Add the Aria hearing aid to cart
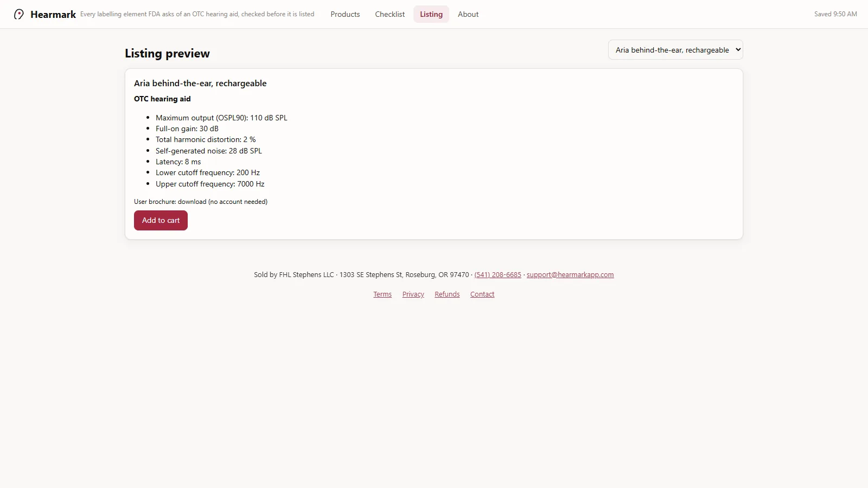 coord(161,220)
